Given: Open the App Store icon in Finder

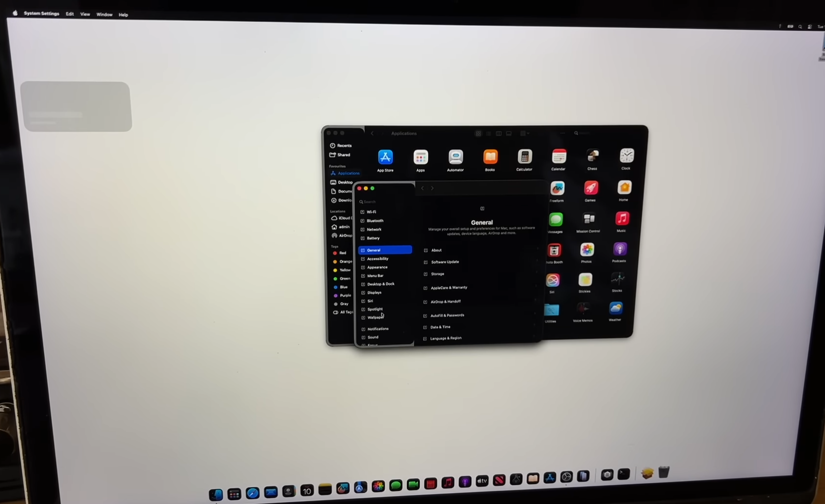Looking at the screenshot, I should (385, 157).
